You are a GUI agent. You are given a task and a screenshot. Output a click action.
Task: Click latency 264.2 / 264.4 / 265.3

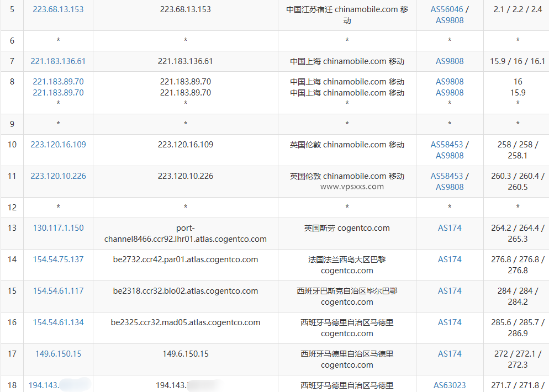pyautogui.click(x=518, y=234)
